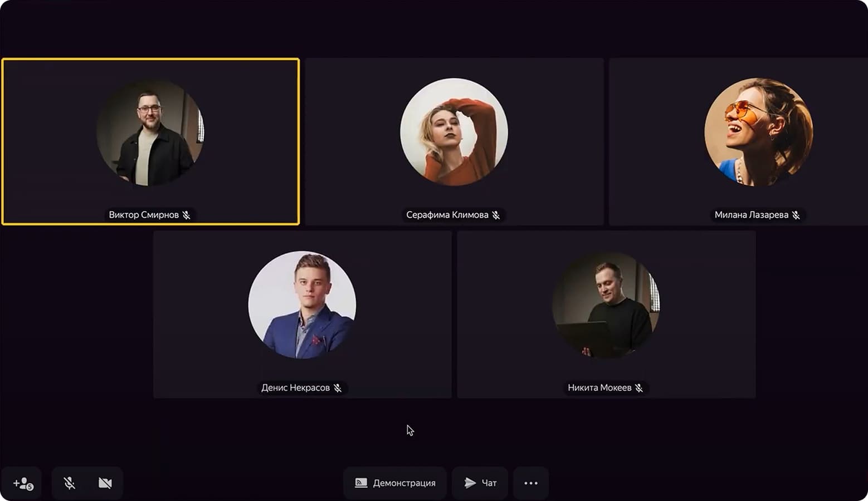Toggle the muted microphone indicator for Денис Некрасов
The height and width of the screenshot is (501, 868).
point(338,388)
